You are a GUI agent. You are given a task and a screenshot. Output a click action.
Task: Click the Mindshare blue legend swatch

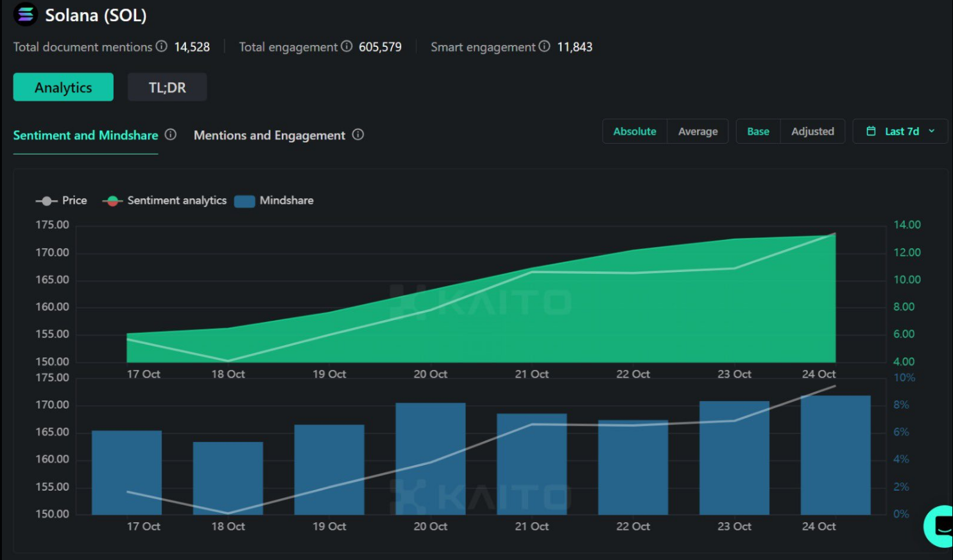tap(245, 201)
